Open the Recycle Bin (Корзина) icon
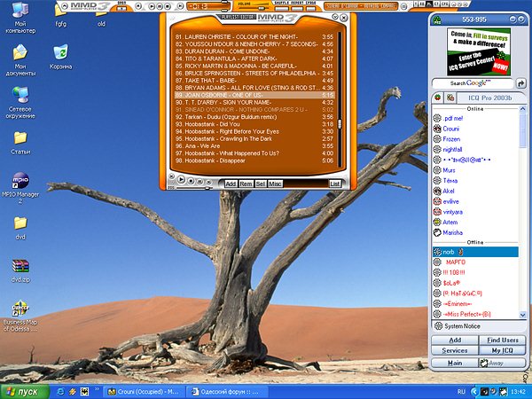The height and width of the screenshot is (399, 532). 61,53
